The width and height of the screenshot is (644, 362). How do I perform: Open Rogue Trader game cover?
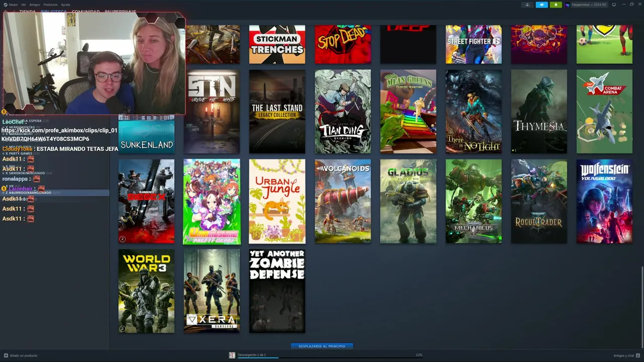coord(539,201)
